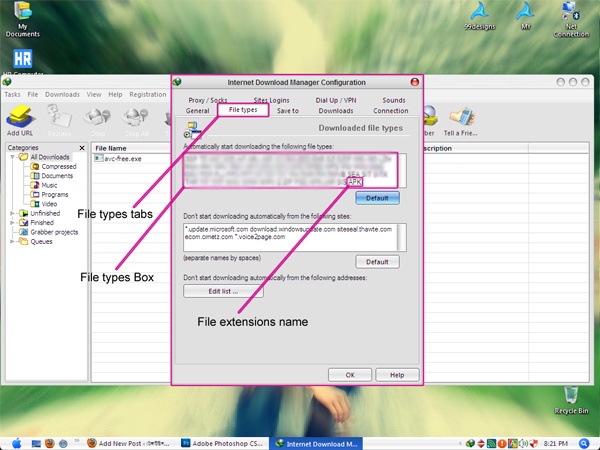The height and width of the screenshot is (450, 600).
Task: Click Default button under sites list
Action: point(377,262)
